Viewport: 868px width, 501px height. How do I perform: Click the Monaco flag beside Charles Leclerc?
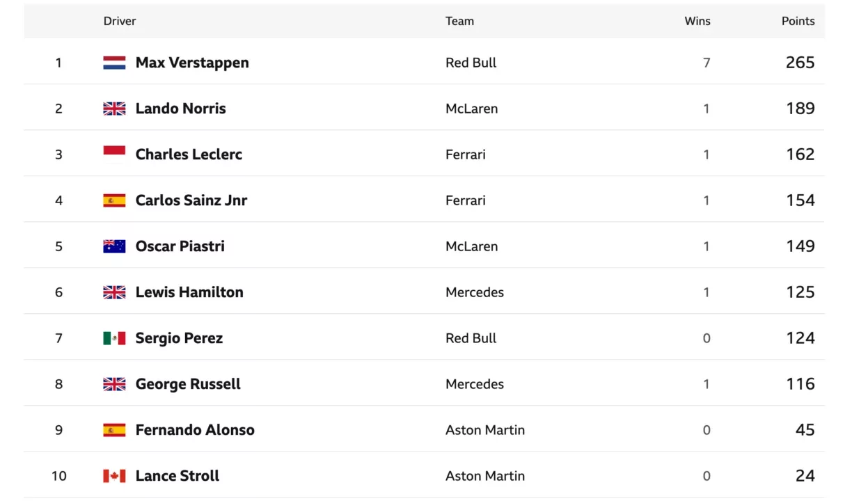point(114,154)
